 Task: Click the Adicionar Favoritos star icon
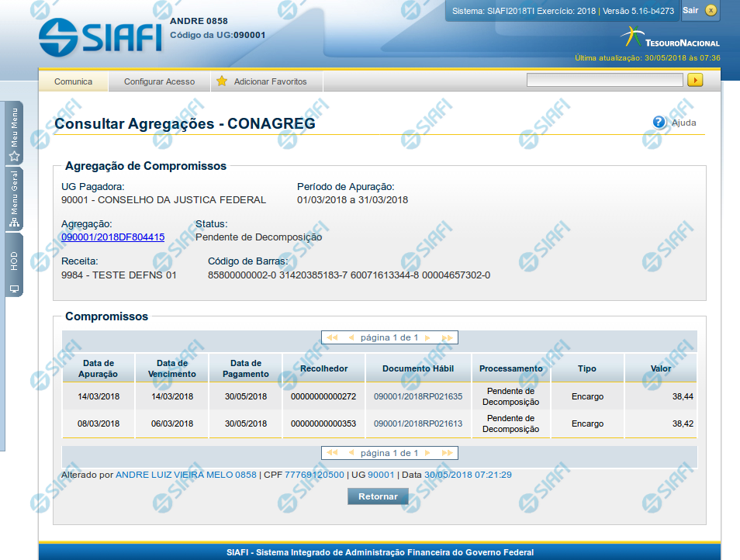pos(222,81)
